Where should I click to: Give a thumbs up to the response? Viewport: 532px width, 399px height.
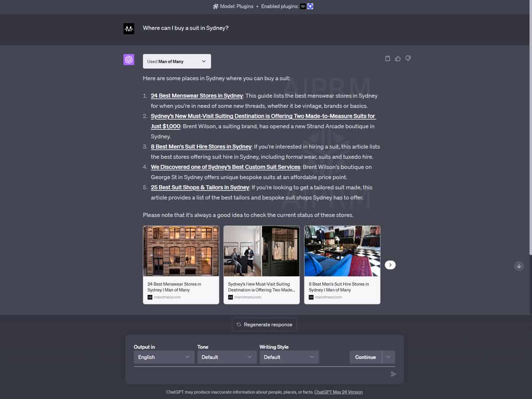click(397, 58)
